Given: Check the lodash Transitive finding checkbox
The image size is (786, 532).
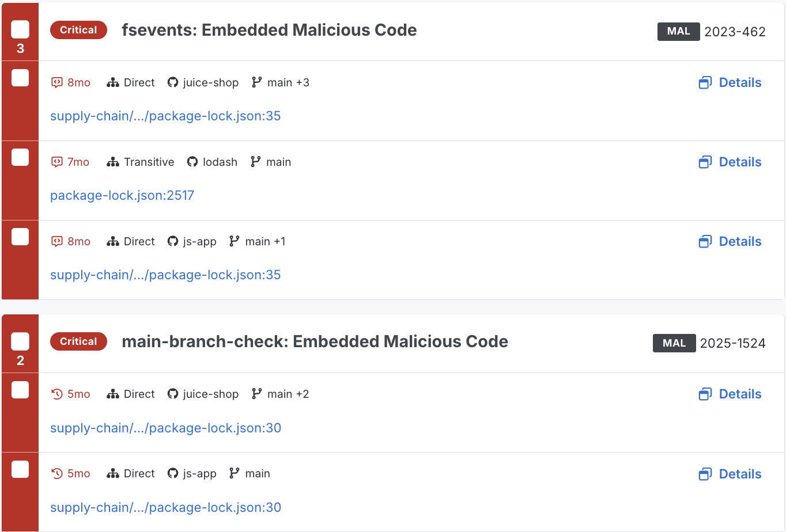Looking at the screenshot, I should click(20, 157).
